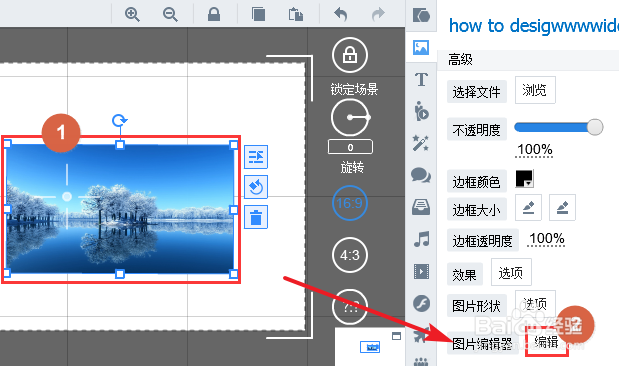Open the magic wand effects tool
The image size is (619, 367).
click(421, 143)
